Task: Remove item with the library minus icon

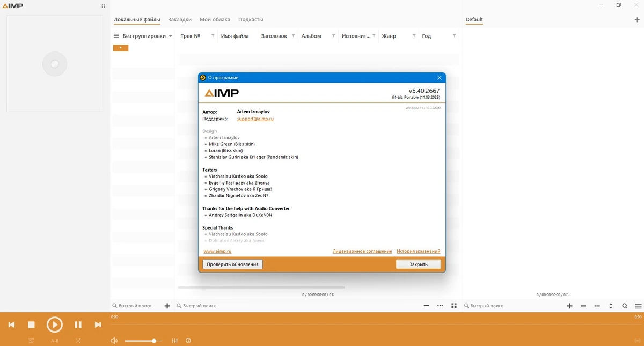Action: tap(426, 306)
